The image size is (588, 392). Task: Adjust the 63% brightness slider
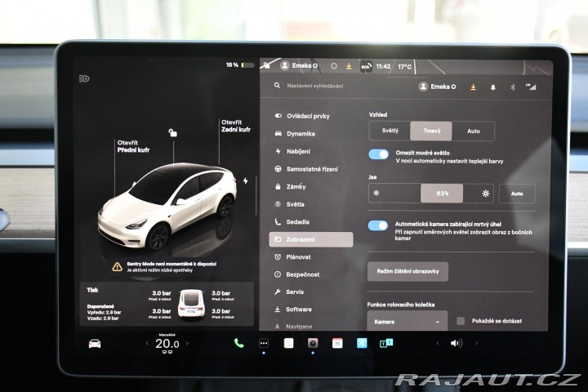(x=431, y=194)
